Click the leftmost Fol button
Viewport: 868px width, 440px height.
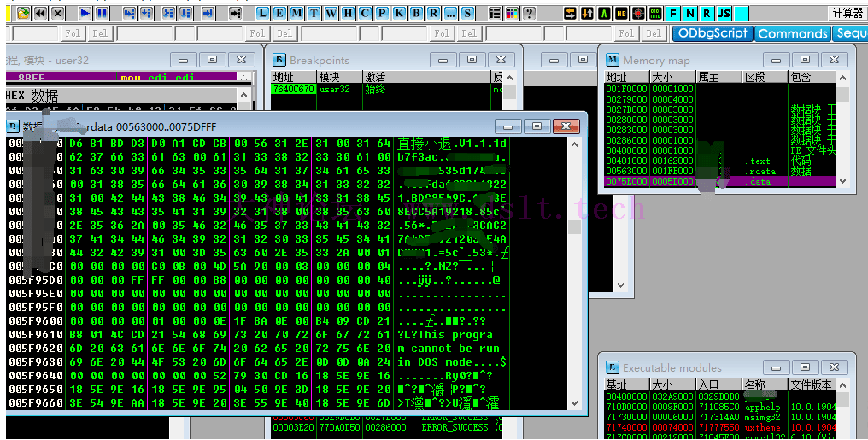point(73,33)
